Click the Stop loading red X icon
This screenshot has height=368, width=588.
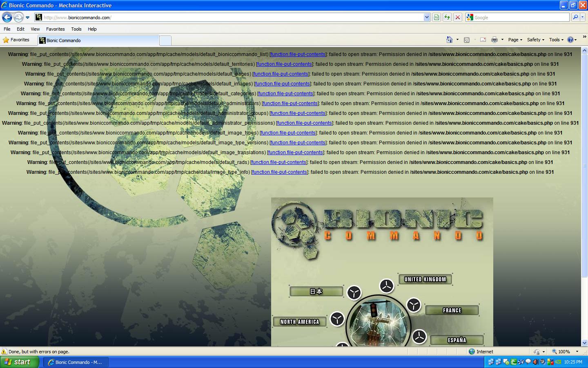tap(458, 17)
